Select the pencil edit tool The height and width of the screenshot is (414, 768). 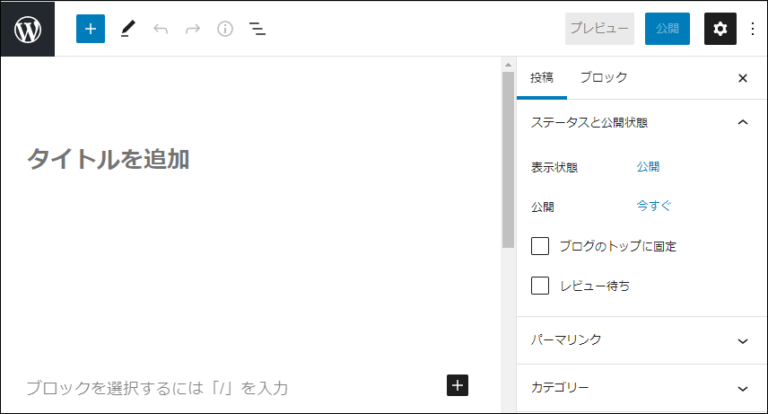click(x=127, y=29)
